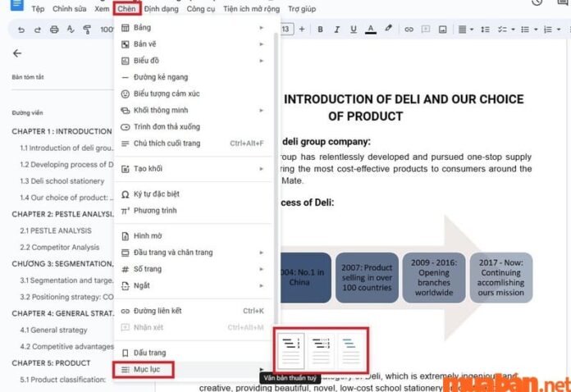Image resolution: width=571 pixels, height=392 pixels.
Task: Increase font size with plus button
Action: [x=302, y=30]
